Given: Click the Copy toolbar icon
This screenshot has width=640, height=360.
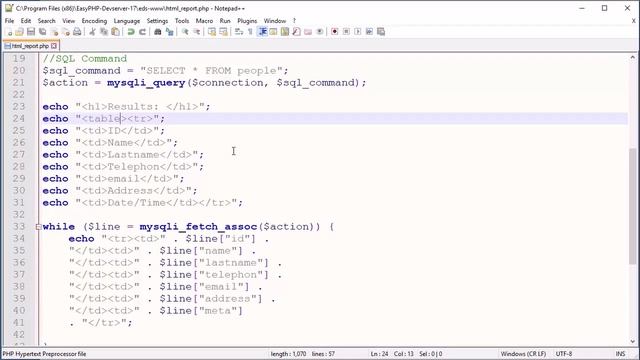Looking at the screenshot, I should (x=104, y=32).
